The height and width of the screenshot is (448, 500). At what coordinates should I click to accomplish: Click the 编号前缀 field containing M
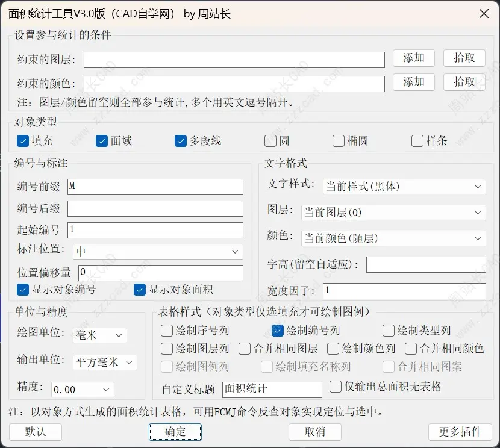pyautogui.click(x=155, y=187)
